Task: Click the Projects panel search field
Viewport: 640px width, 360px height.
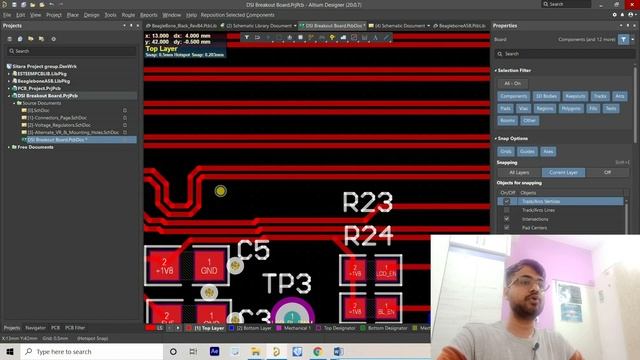Action: tap(72, 51)
